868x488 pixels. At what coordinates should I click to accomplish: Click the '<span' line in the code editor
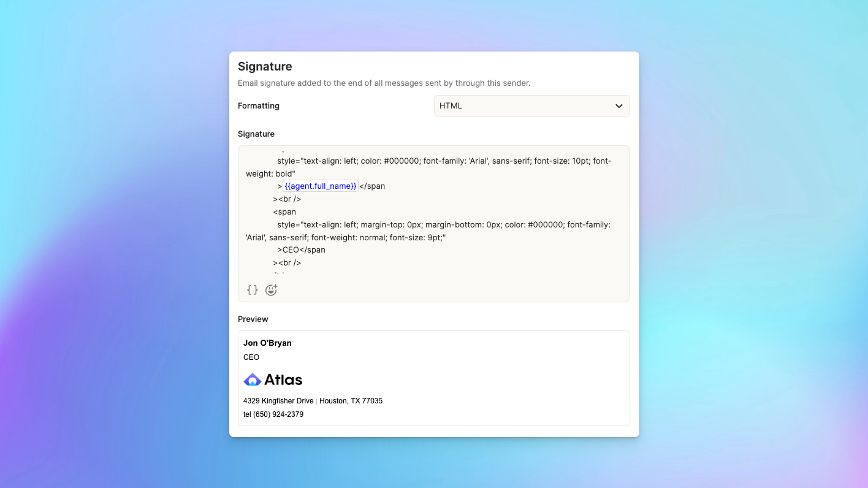tap(284, 212)
